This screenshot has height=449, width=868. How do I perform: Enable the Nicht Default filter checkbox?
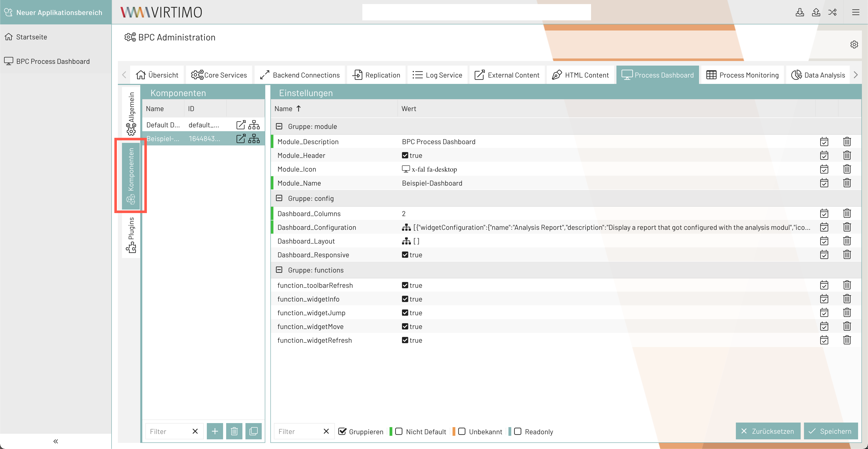(x=399, y=431)
